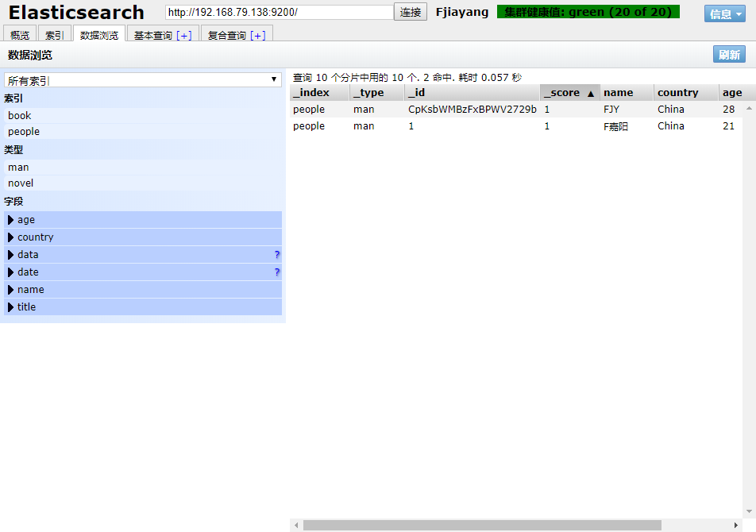Expand the age field filter
Viewport: 756px width, 532px height.
click(11, 220)
